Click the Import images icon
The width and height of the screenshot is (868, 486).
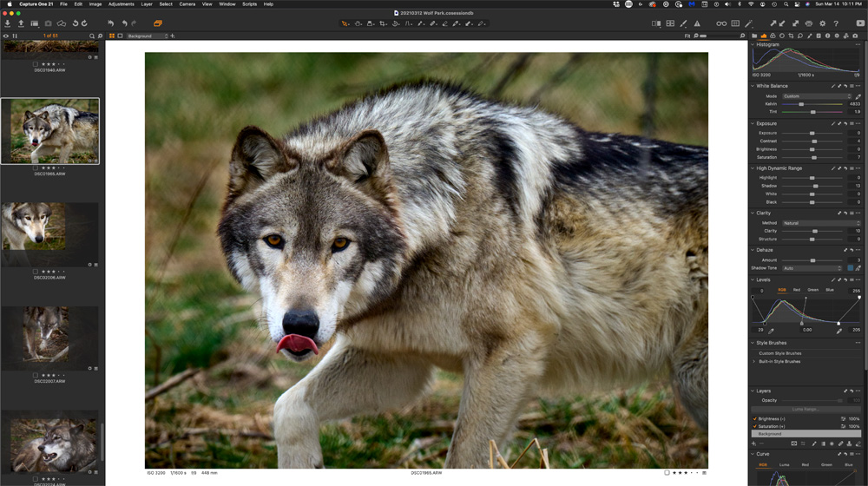(8, 23)
